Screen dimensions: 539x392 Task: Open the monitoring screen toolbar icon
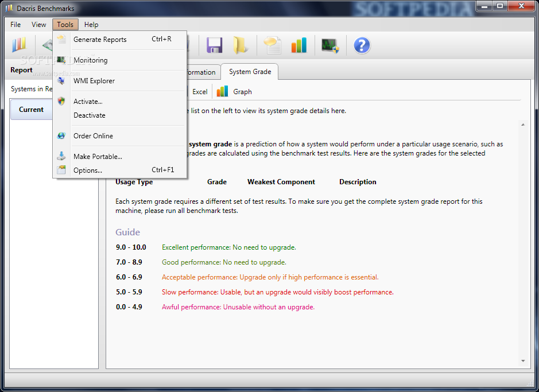coord(330,45)
